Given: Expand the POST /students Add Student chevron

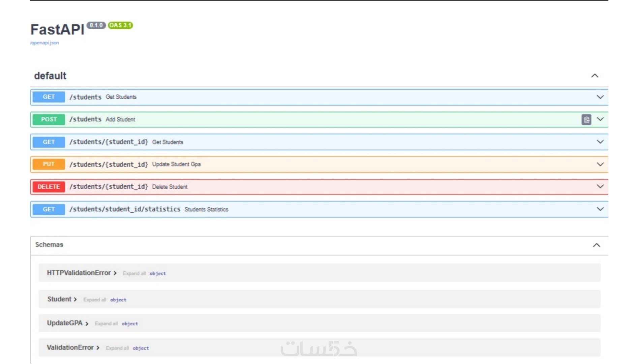Looking at the screenshot, I should pyautogui.click(x=600, y=119).
